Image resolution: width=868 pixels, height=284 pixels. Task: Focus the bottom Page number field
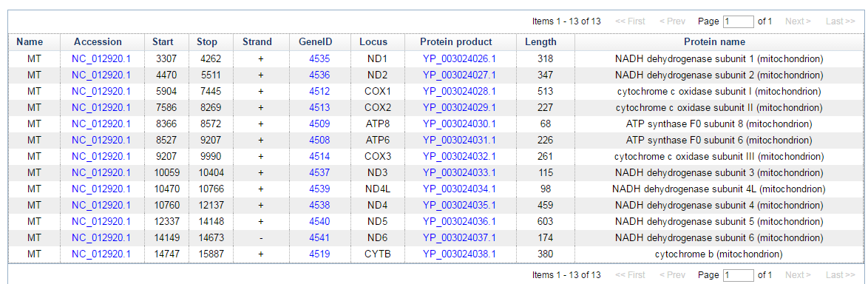[x=739, y=275]
